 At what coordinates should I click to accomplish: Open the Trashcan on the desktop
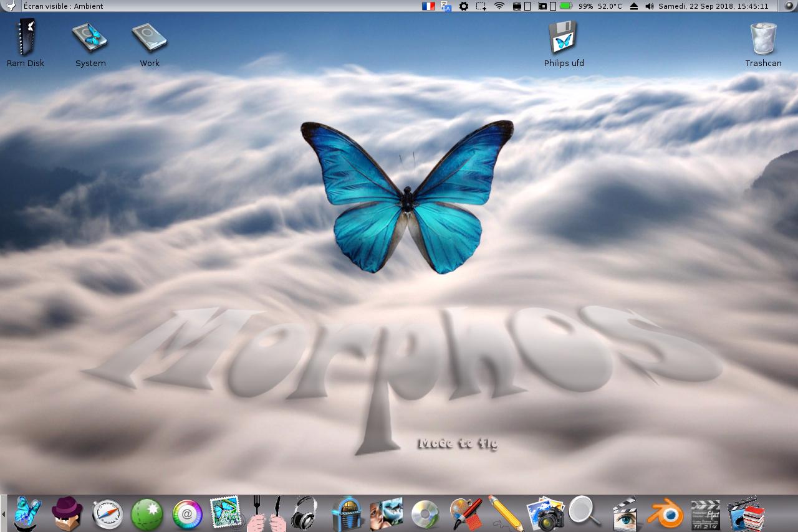763,39
